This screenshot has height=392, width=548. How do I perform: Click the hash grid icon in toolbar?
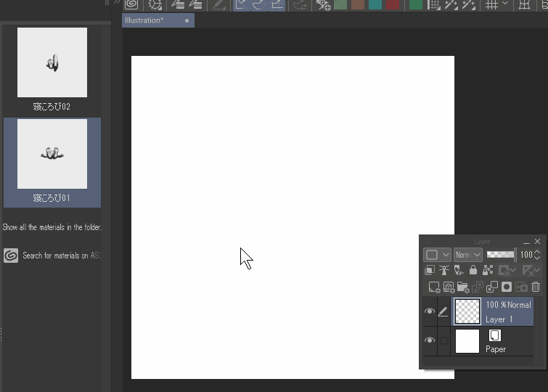491,4
